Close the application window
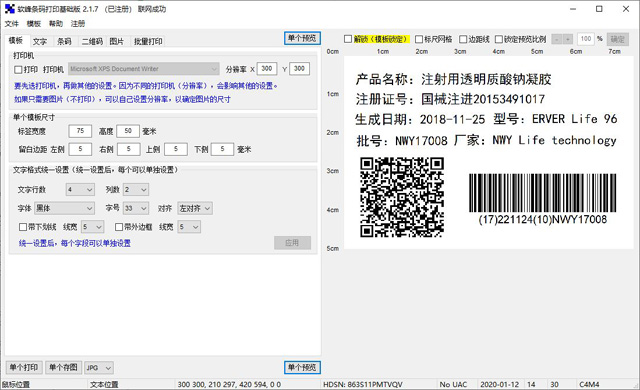The image size is (640, 390). (x=626, y=9)
